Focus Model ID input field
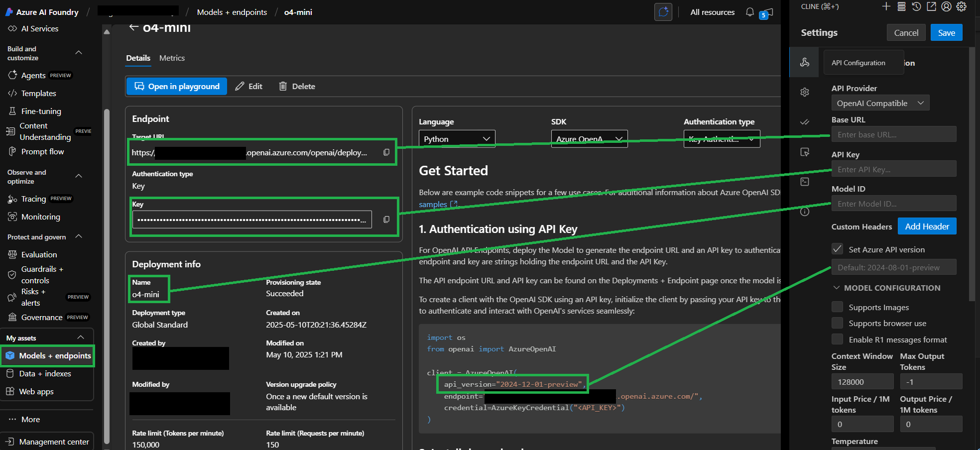The image size is (980, 450). tap(893, 203)
